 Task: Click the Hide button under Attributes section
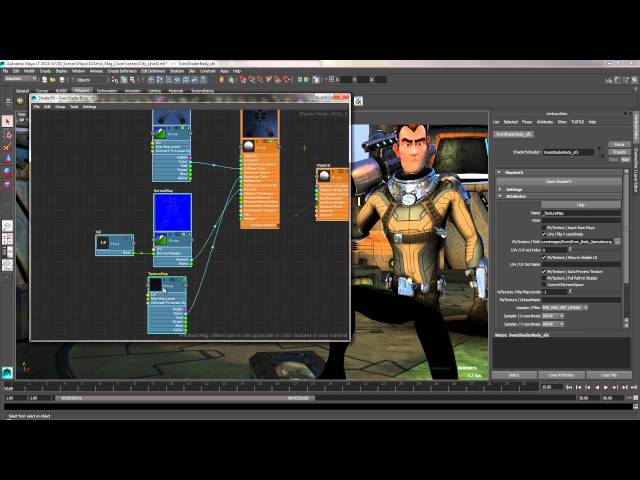coord(581,205)
